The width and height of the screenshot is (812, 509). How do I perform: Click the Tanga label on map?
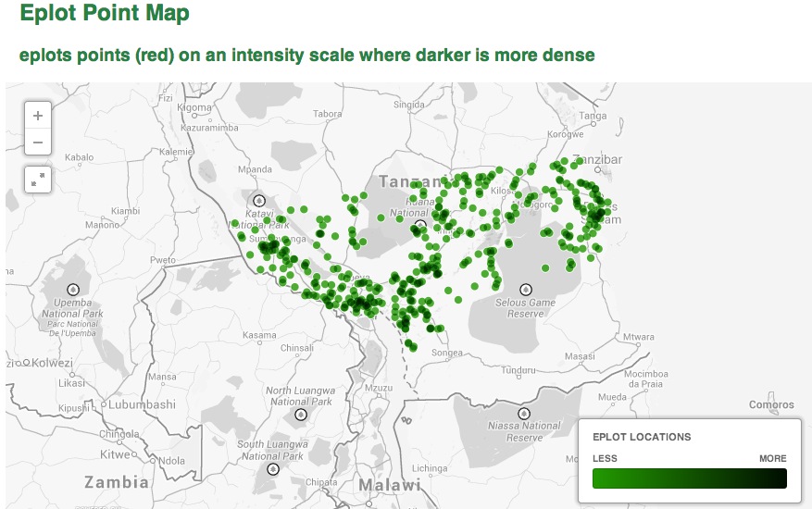pos(593,116)
